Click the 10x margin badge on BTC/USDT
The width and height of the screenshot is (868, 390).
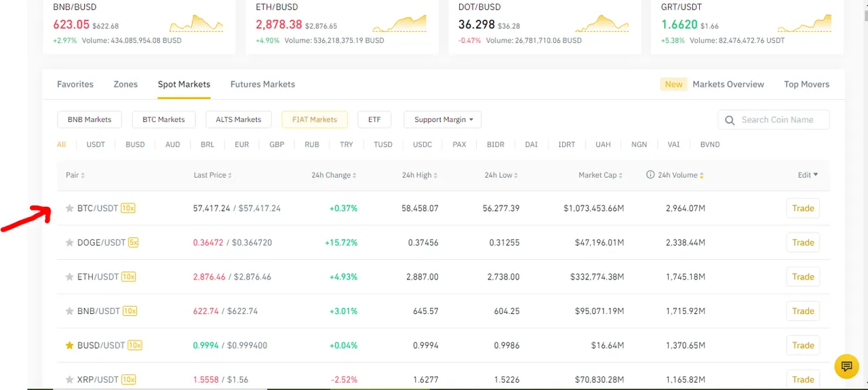click(x=128, y=208)
